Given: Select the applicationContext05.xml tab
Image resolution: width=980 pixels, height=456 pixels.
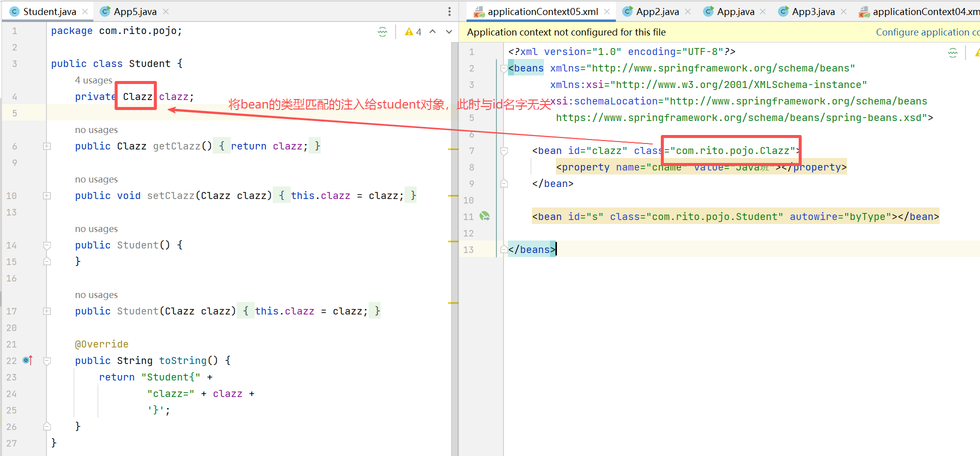Looking at the screenshot, I should click(x=542, y=11).
